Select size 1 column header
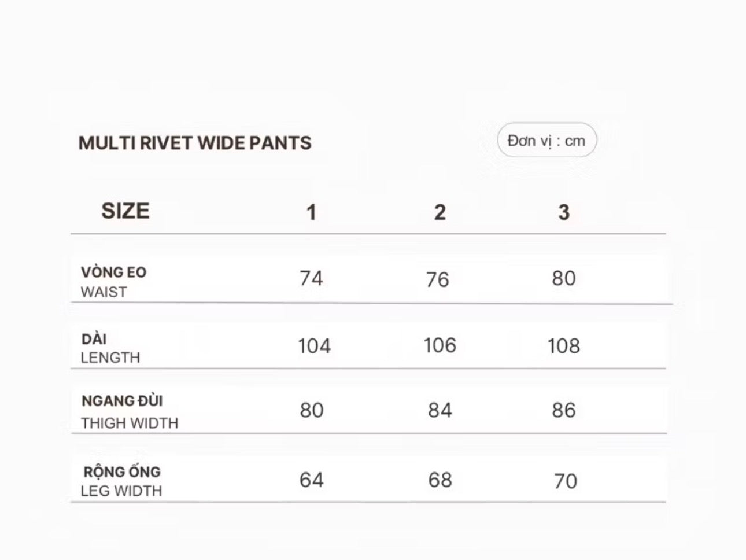Viewport: 746px width, 560px height. point(311,212)
